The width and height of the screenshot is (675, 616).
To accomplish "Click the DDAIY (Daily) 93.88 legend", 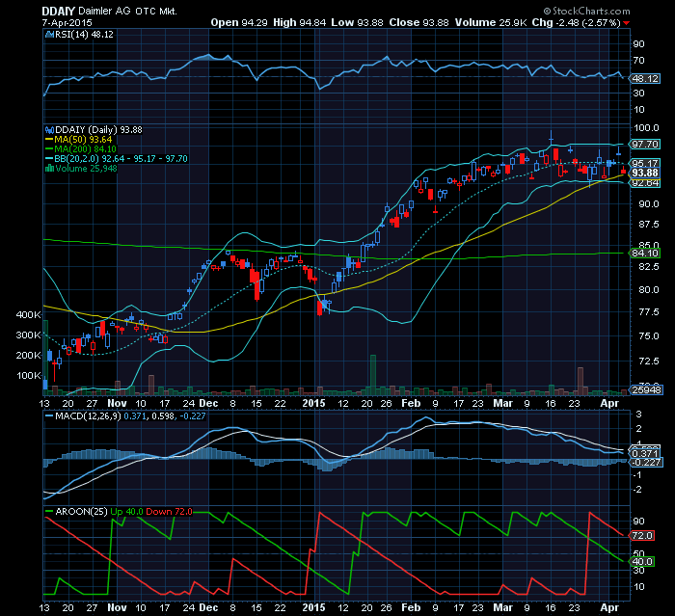I will click(x=98, y=129).
